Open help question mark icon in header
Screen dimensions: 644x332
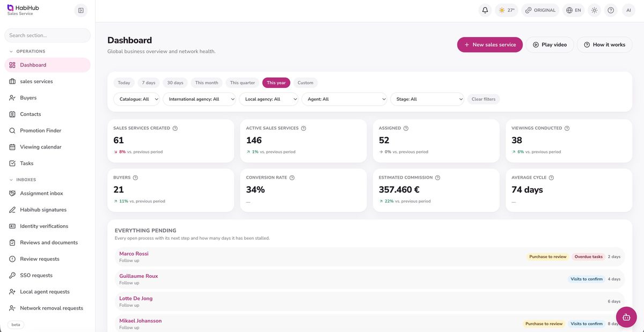tap(611, 10)
